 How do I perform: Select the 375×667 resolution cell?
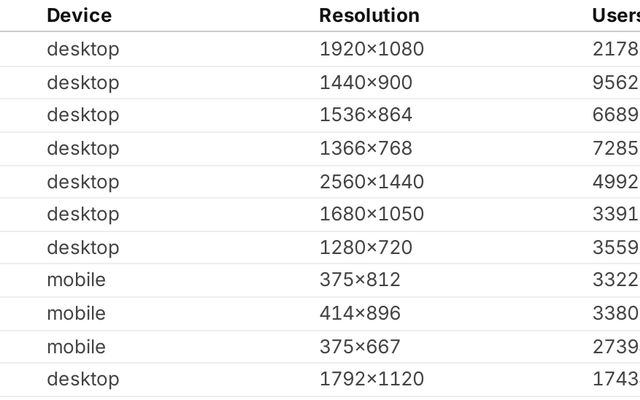(x=359, y=346)
